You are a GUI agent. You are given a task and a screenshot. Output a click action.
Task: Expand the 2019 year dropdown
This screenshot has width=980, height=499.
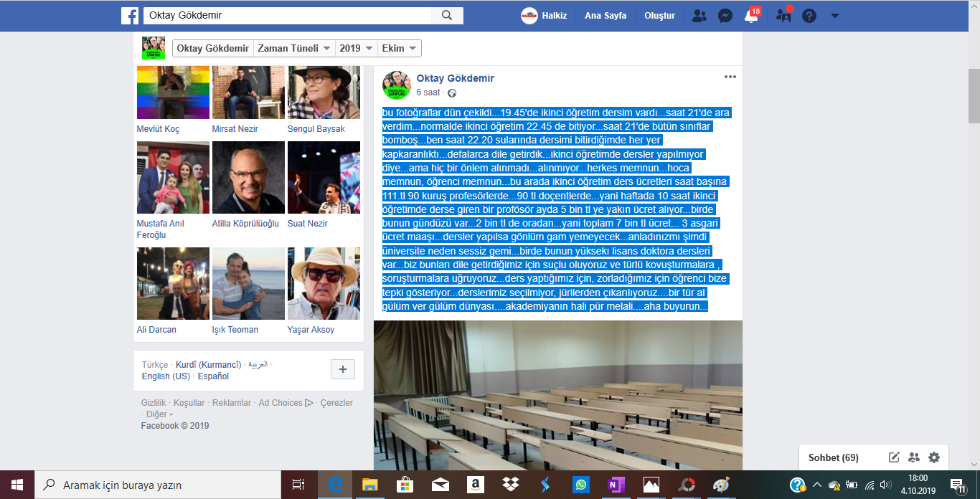tap(357, 48)
